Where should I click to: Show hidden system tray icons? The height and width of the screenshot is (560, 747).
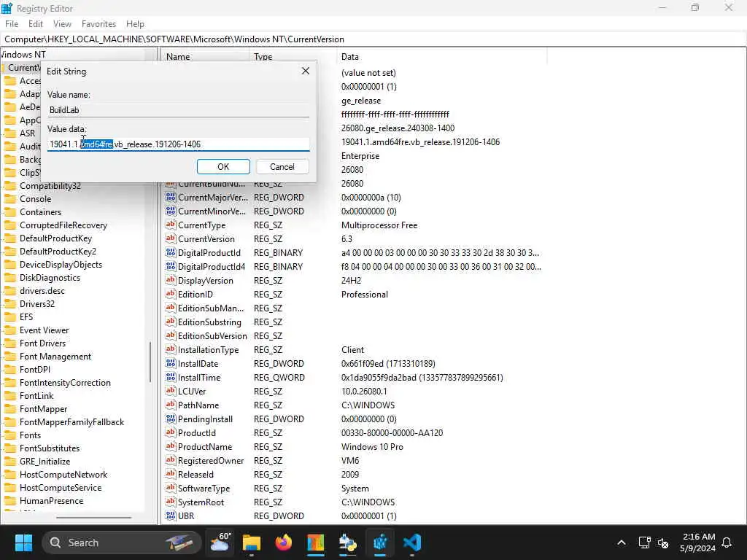[x=622, y=542]
